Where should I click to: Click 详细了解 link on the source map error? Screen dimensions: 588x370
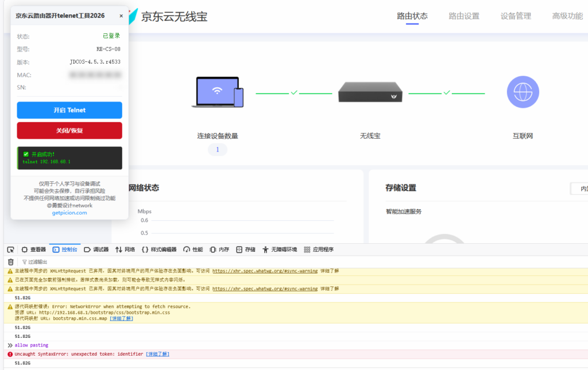coord(121,319)
